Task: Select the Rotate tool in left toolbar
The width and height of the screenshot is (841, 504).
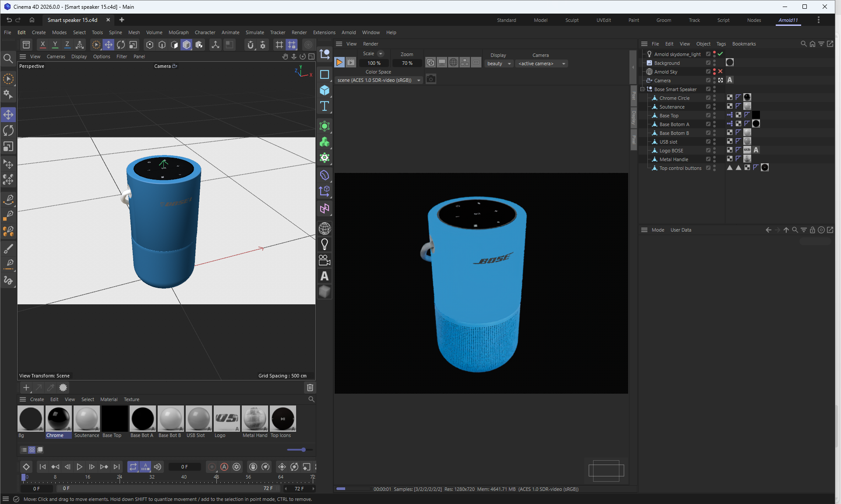Action: (8, 130)
